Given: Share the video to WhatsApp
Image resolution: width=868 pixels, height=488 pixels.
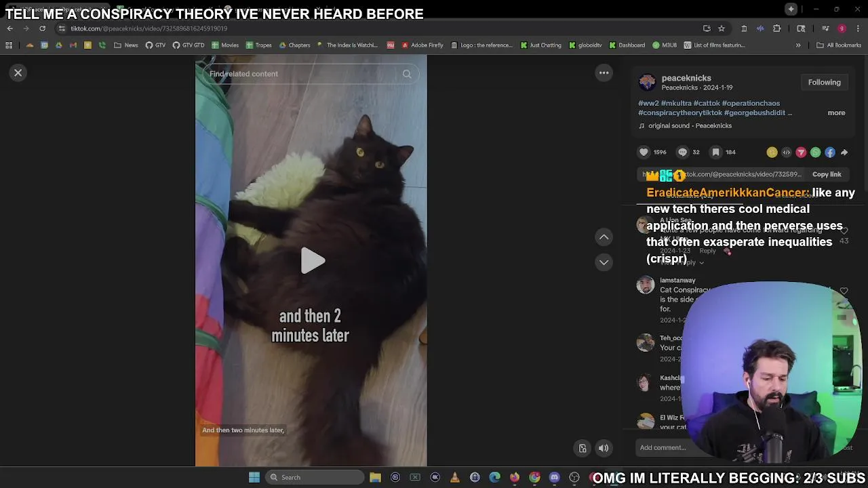Looking at the screenshot, I should [815, 152].
